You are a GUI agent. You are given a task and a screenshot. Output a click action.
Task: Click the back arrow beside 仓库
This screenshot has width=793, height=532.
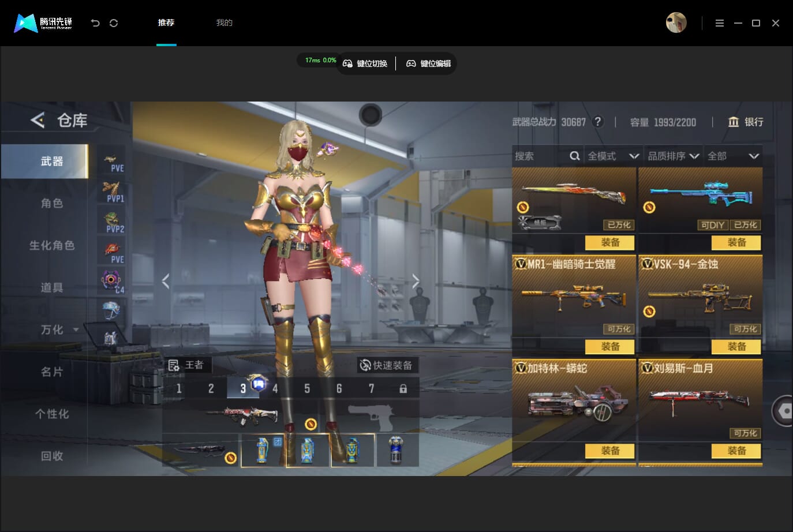pyautogui.click(x=38, y=120)
